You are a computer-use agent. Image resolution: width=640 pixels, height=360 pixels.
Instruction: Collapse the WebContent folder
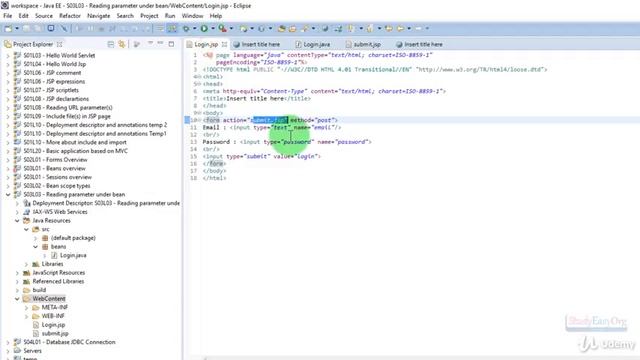tap(17, 299)
